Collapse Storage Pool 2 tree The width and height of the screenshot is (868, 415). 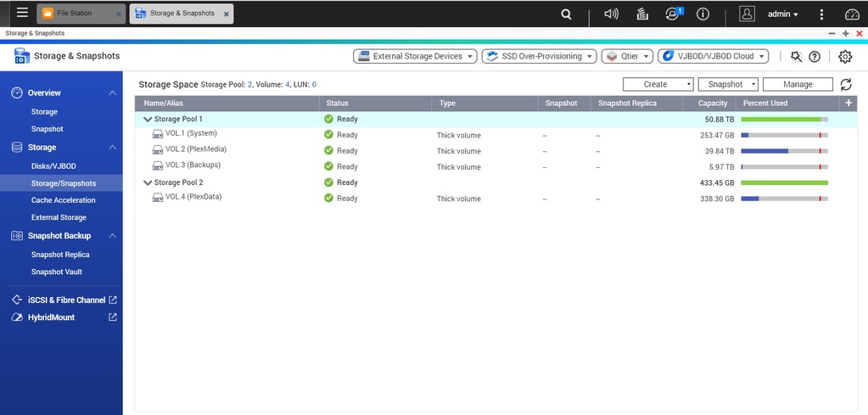coord(148,182)
